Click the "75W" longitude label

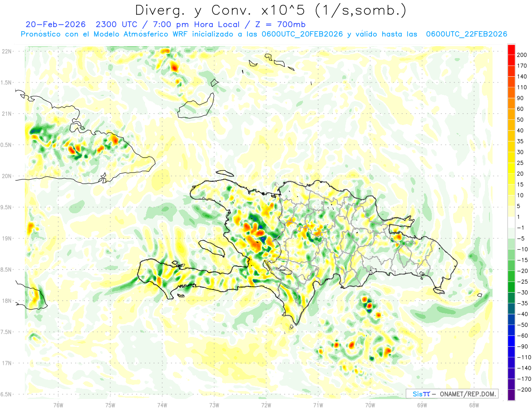[x=110, y=405]
